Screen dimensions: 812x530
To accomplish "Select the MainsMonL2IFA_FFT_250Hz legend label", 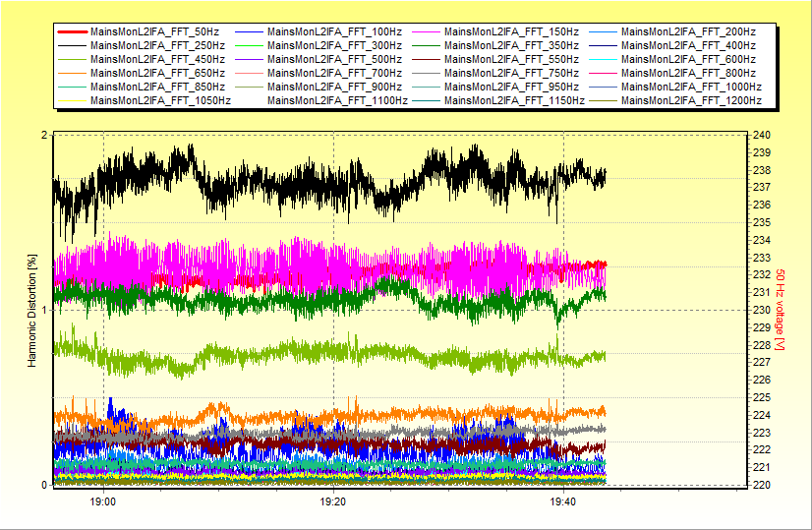I will point(157,46).
